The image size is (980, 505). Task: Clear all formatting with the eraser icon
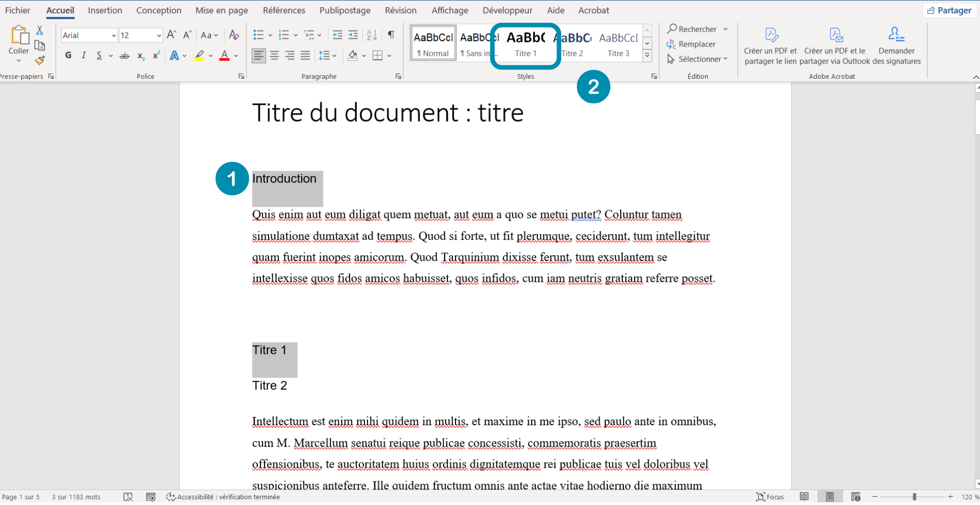234,35
